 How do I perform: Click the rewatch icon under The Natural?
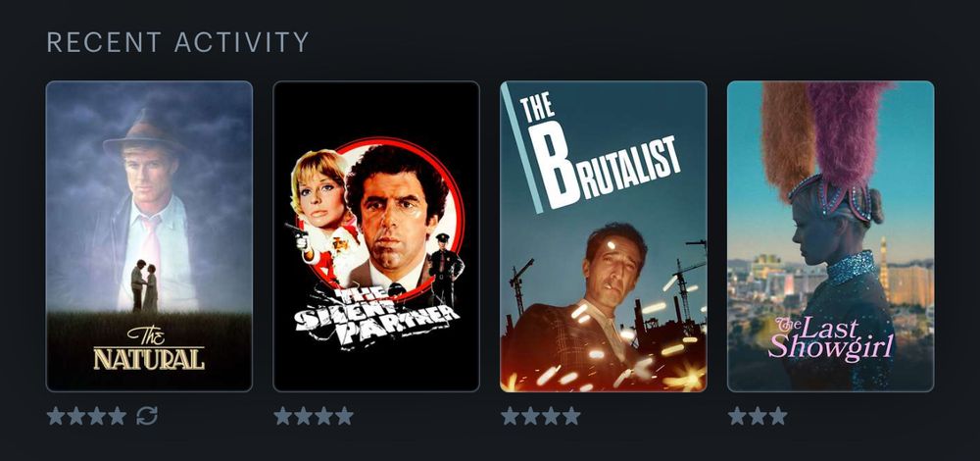(x=147, y=415)
